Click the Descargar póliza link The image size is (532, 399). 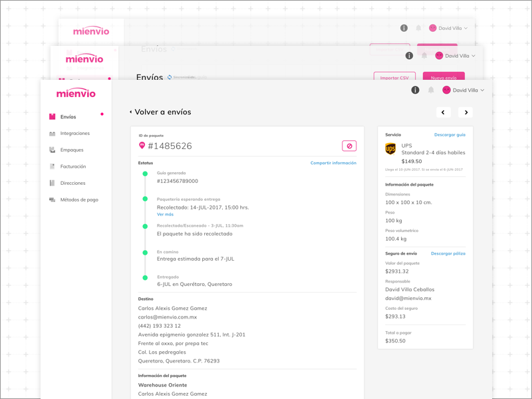(448, 253)
